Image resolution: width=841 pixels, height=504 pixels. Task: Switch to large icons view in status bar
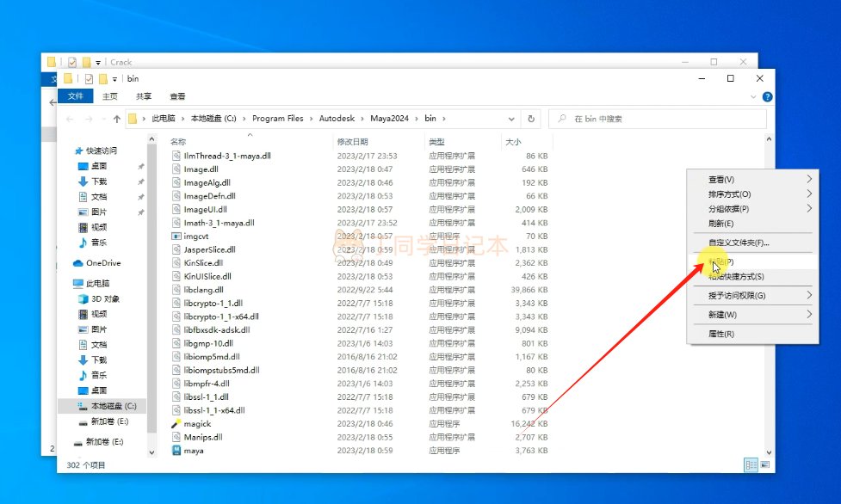763,465
